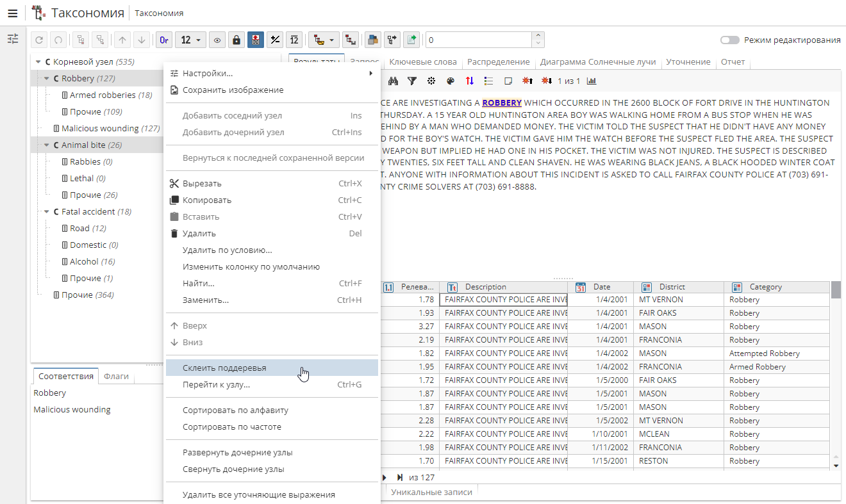Click the sticky note icon

[508, 81]
